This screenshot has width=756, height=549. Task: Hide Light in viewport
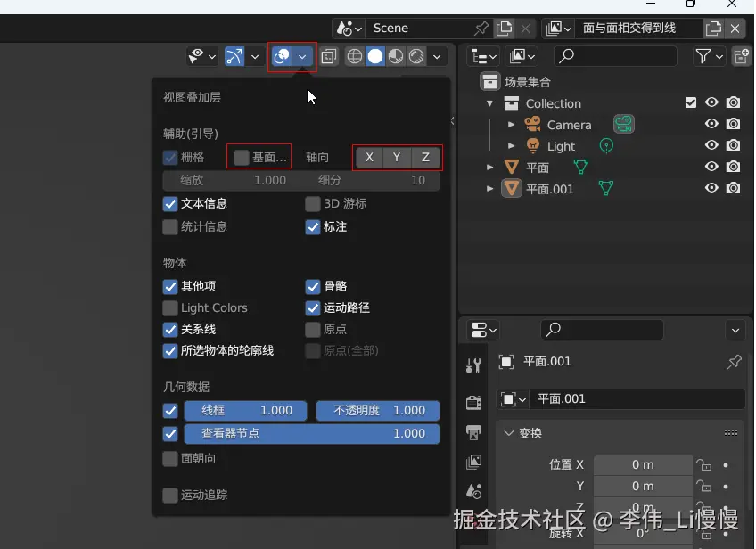[x=711, y=145]
